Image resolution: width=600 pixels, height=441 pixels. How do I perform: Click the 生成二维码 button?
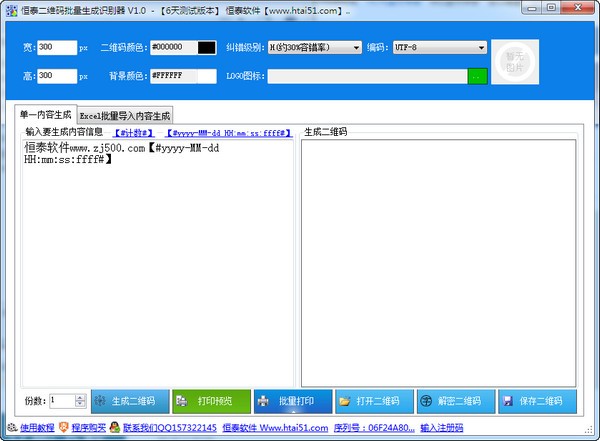click(x=130, y=401)
